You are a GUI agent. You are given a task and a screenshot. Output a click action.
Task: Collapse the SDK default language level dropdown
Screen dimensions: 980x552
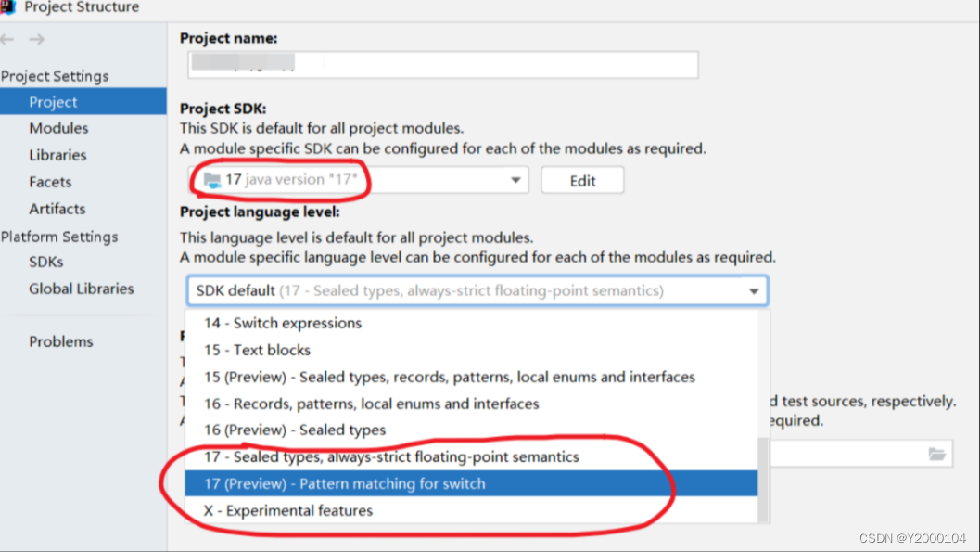pyautogui.click(x=755, y=290)
